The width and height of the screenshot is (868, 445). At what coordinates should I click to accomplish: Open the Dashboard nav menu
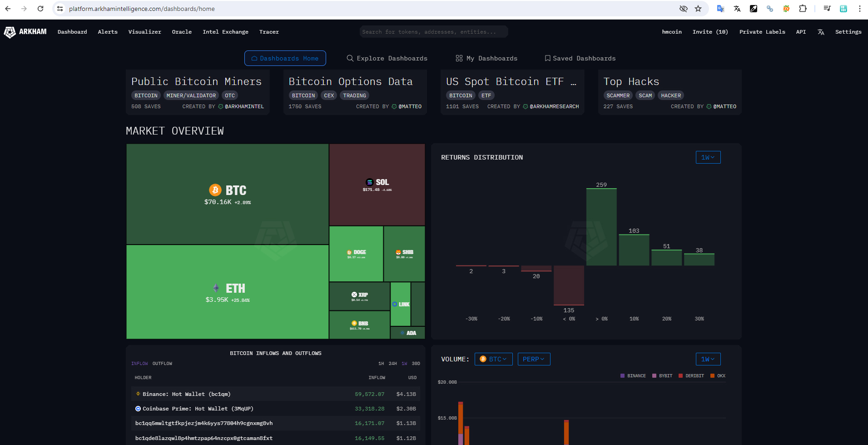72,32
